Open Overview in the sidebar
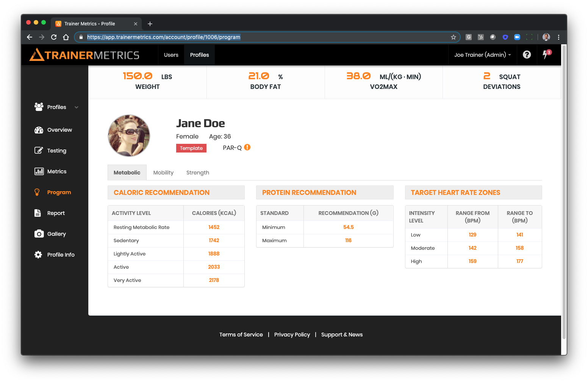Screen dimensions: 588x383 pyautogui.click(x=59, y=130)
